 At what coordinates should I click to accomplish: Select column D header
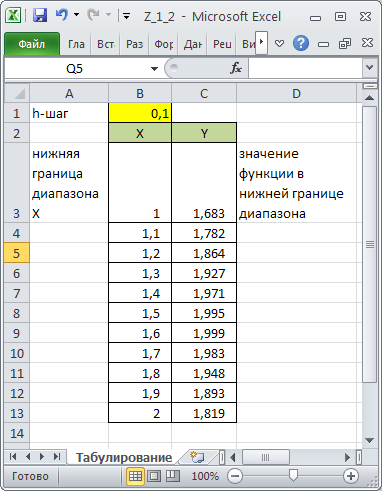tap(297, 94)
